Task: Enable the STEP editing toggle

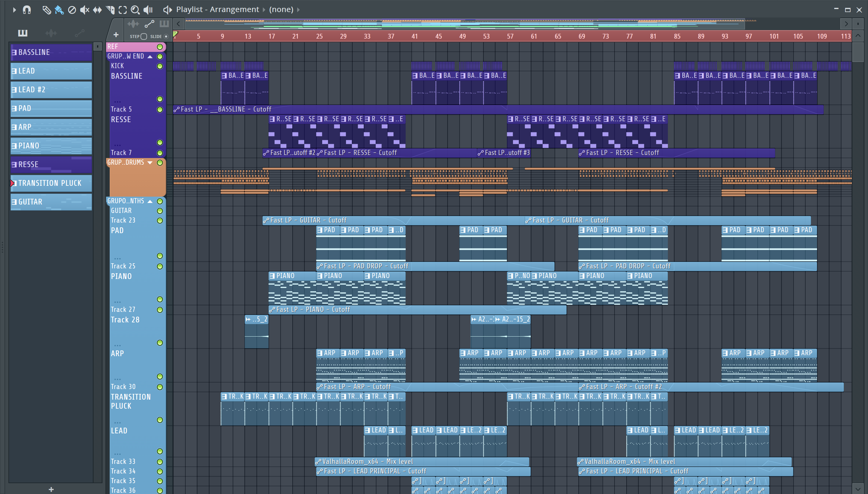Action: click(144, 36)
